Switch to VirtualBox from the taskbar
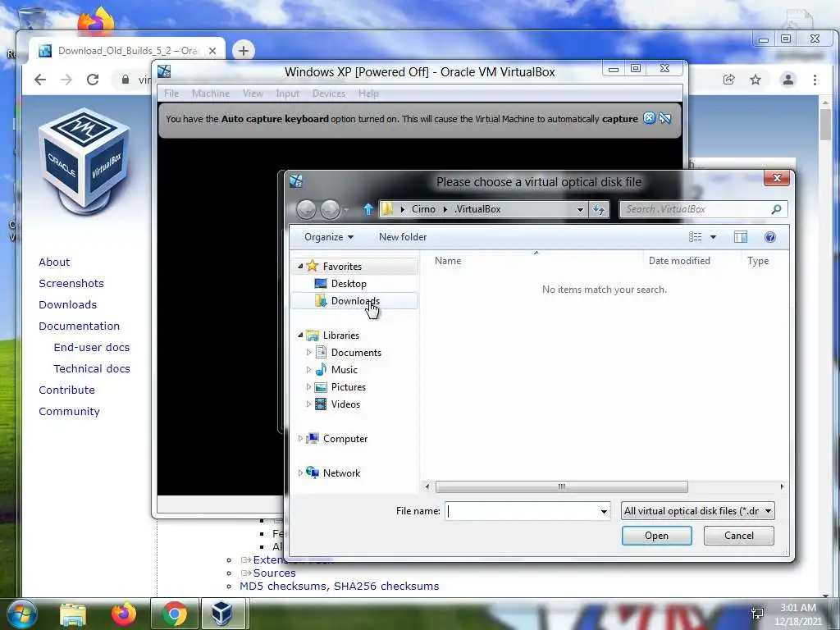Screen dimensions: 840x630 tap(221, 614)
